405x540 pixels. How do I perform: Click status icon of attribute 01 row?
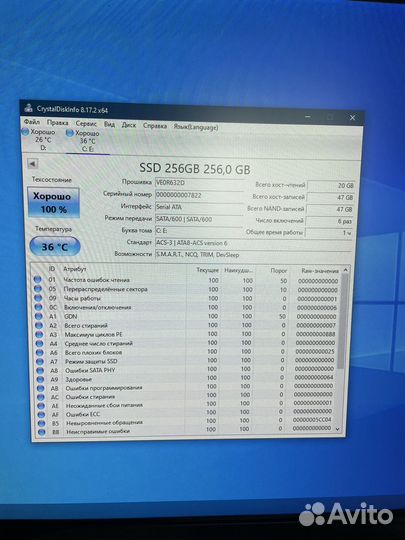point(38,279)
